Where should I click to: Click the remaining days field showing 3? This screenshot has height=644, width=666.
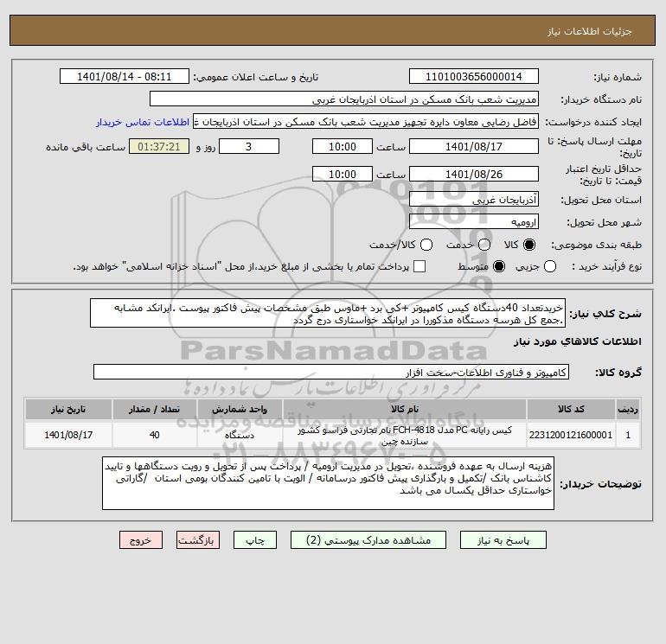[x=249, y=146]
